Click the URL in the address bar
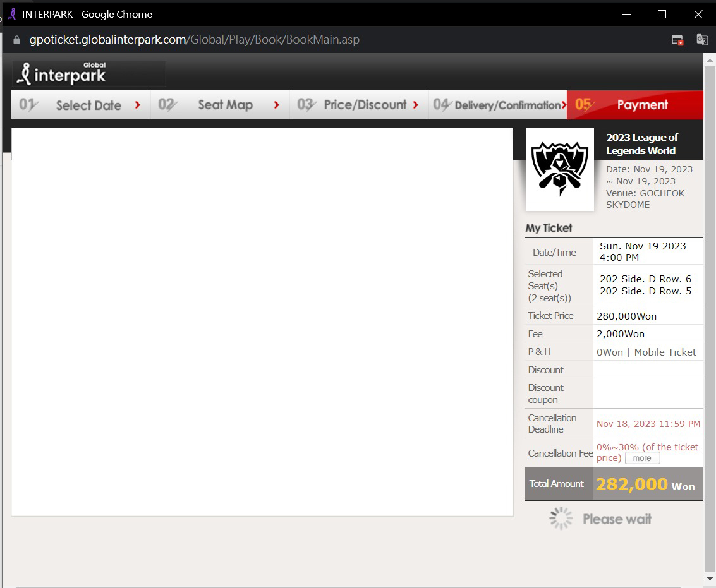 click(194, 40)
